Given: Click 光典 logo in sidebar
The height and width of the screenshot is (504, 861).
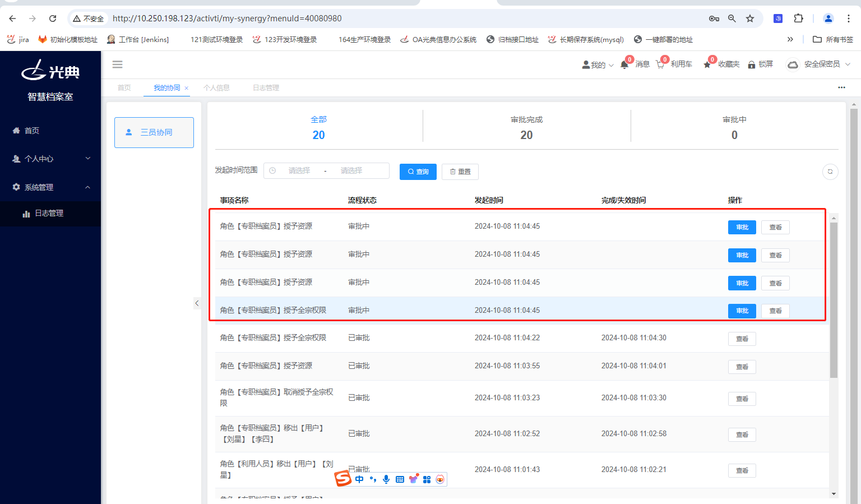Looking at the screenshot, I should [x=50, y=70].
